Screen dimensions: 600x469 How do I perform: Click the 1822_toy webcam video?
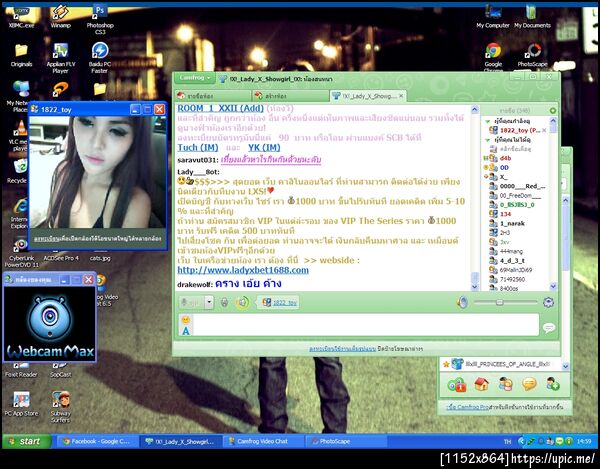pyautogui.click(x=98, y=172)
